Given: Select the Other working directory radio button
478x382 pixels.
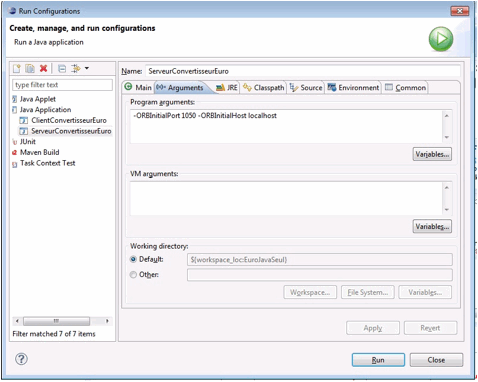Looking at the screenshot, I should 133,275.
